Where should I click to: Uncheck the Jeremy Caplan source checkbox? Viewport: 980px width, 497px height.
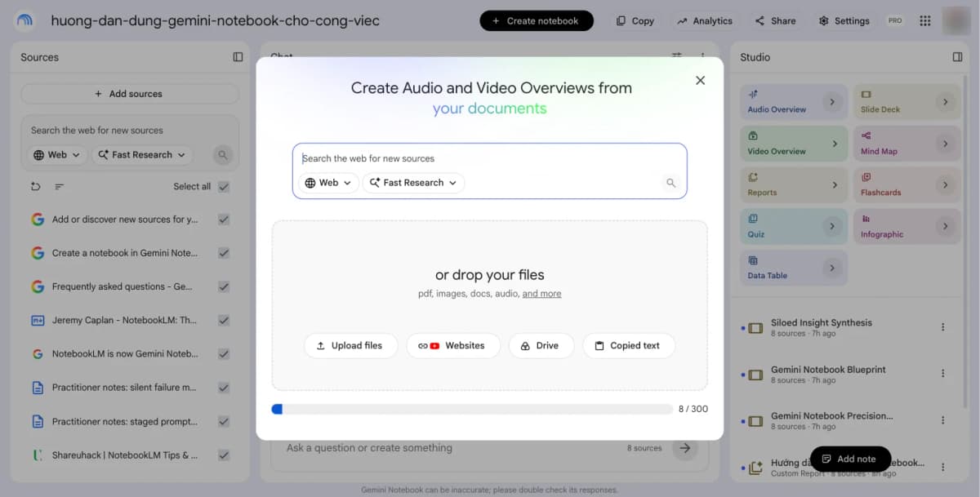click(224, 320)
